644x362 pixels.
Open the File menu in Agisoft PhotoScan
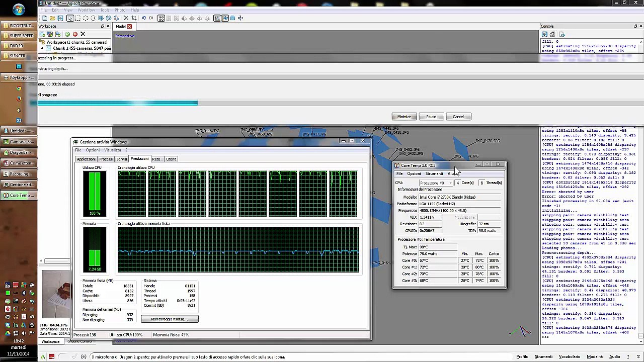(x=44, y=10)
